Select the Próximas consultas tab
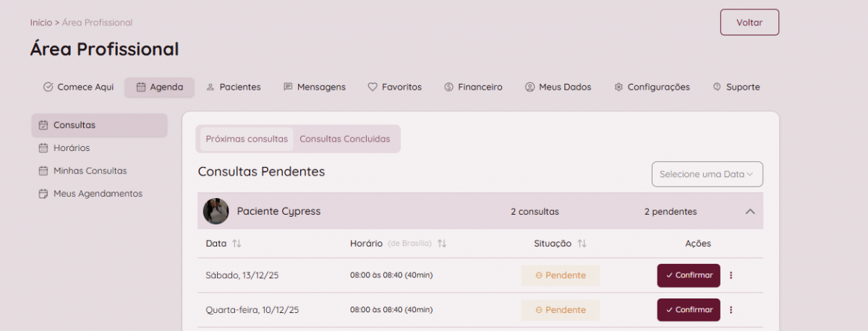This screenshot has width=868, height=331. (x=247, y=139)
